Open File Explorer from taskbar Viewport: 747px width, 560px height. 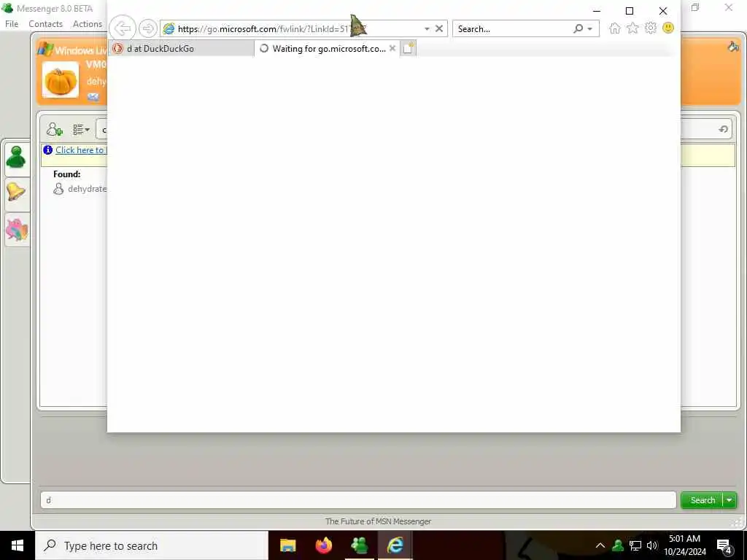(x=287, y=545)
